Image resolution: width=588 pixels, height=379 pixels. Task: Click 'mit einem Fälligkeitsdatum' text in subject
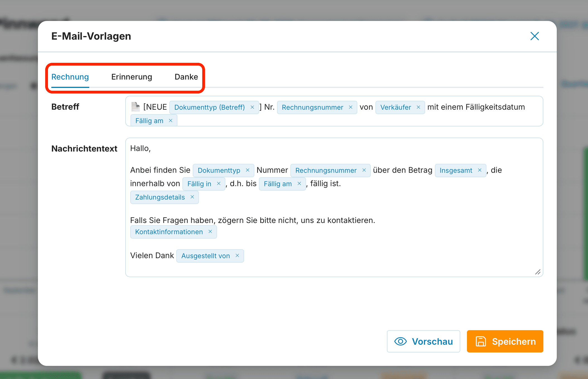476,107
